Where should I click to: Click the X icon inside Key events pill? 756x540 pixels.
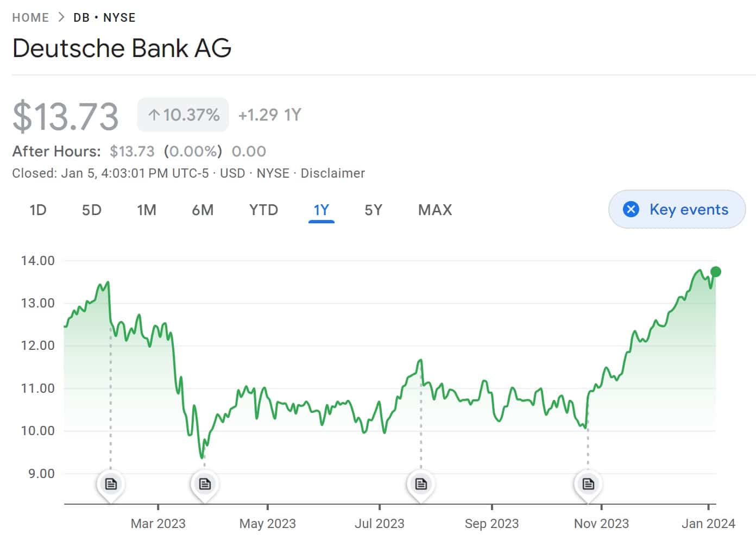(631, 209)
